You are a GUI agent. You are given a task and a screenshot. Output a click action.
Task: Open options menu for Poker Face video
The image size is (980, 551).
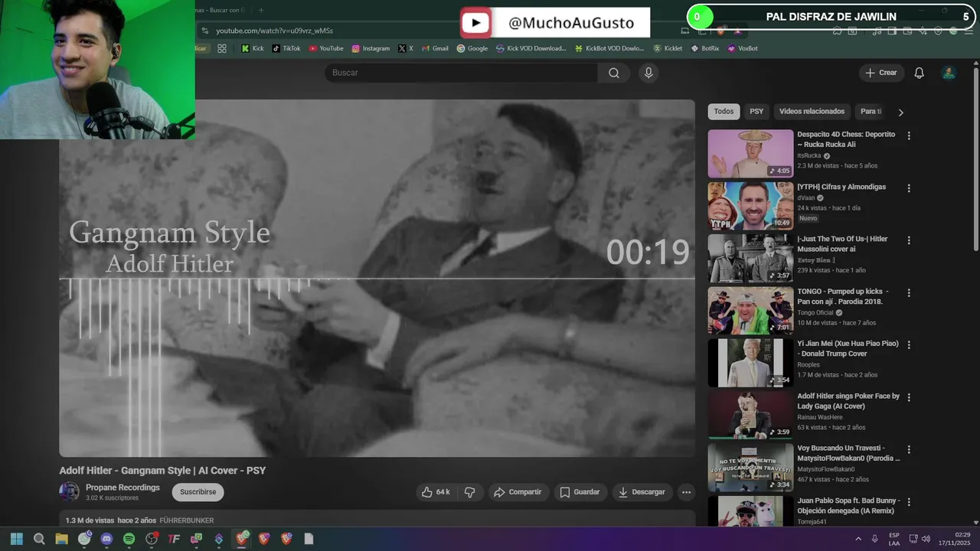[x=909, y=398]
